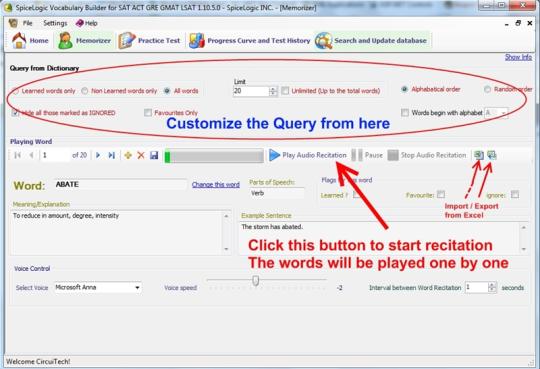Jump to the last word record
540x369 pixels.
(x=112, y=155)
